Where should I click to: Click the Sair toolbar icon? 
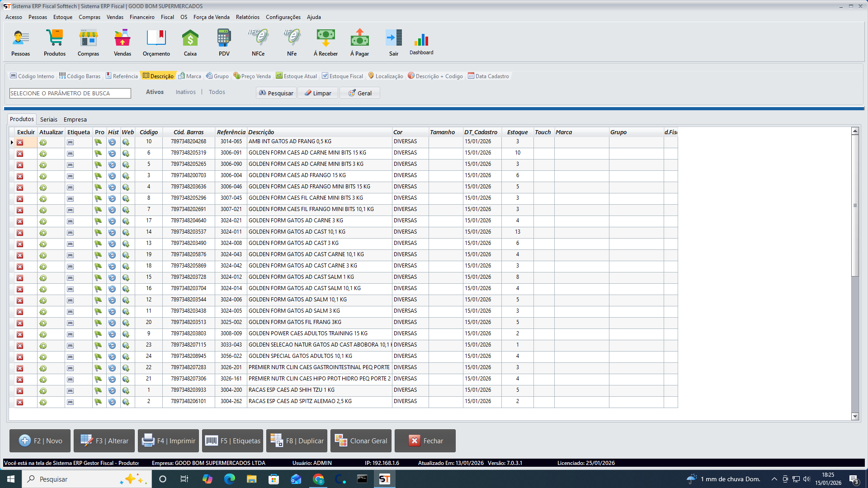point(393,42)
